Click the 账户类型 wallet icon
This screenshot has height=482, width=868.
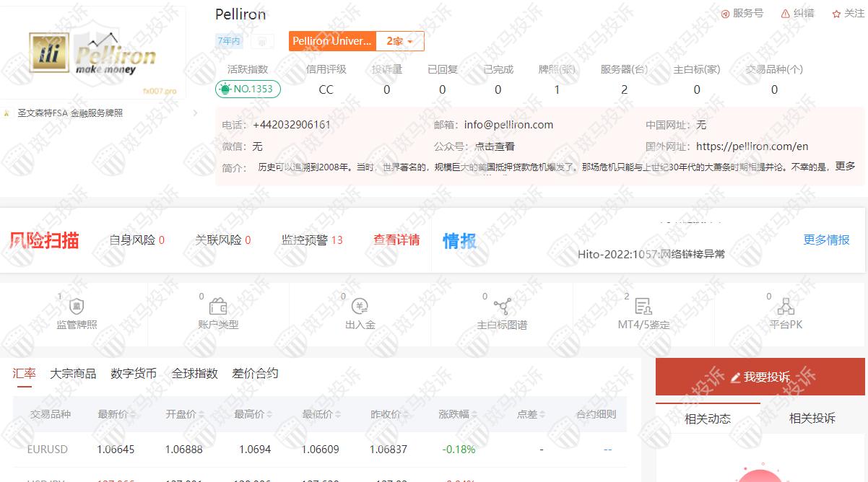pyautogui.click(x=218, y=307)
